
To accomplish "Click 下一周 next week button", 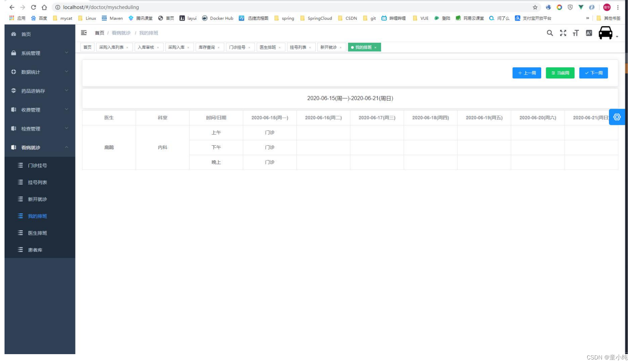I will tap(593, 73).
